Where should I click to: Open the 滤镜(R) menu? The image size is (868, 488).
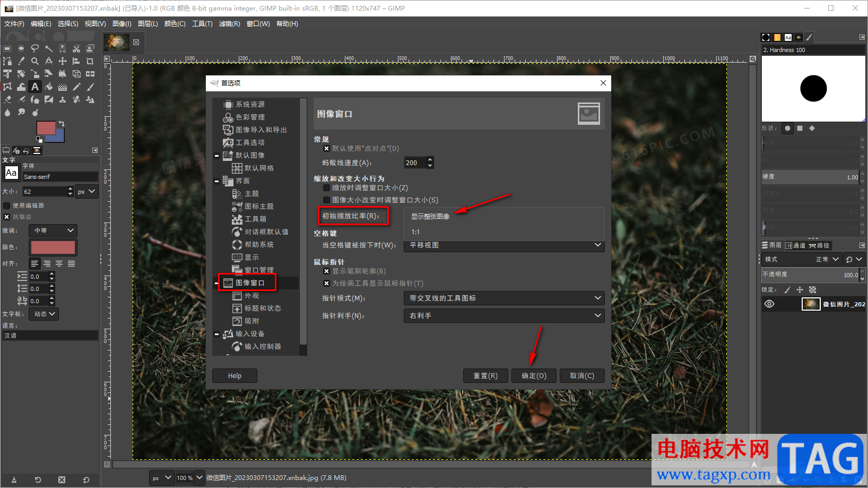[x=229, y=24]
